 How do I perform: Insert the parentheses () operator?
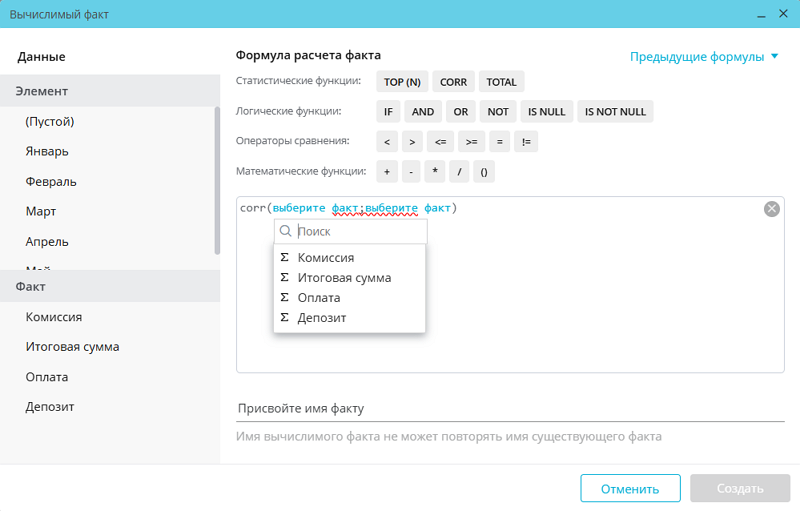pyautogui.click(x=483, y=172)
